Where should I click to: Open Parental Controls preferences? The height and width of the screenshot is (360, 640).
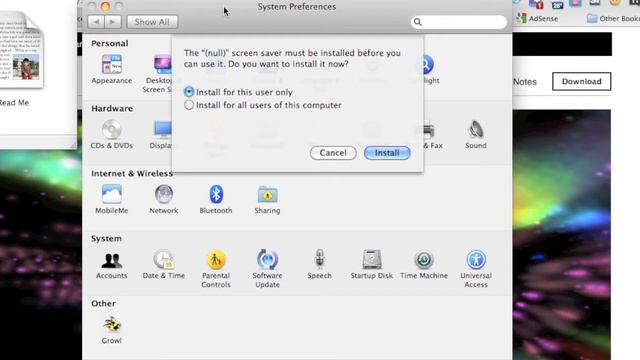pos(216,269)
